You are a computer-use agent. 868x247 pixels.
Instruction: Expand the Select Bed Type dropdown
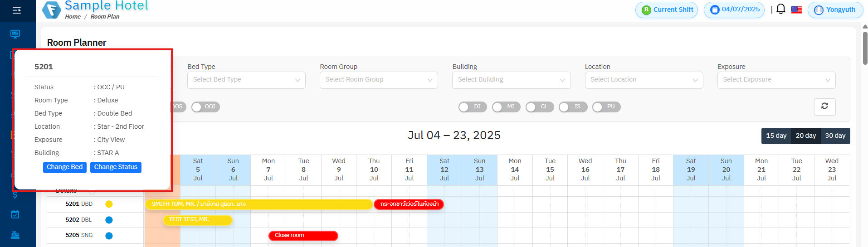tap(246, 80)
